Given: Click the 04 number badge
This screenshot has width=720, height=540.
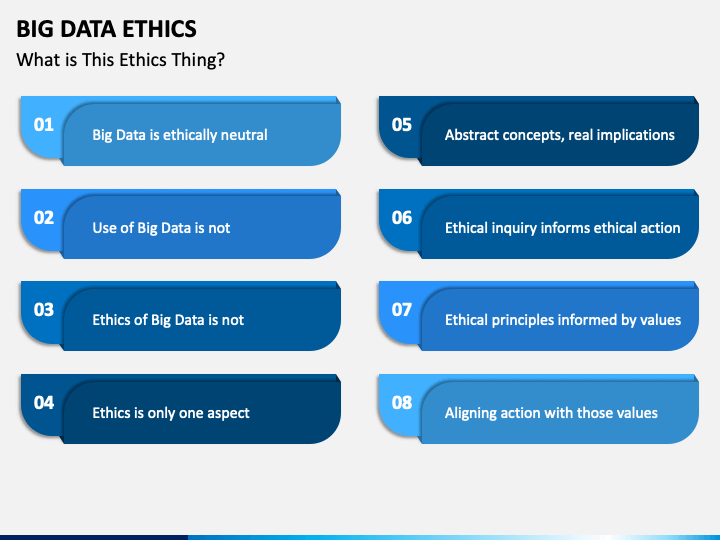Looking at the screenshot, I should tap(43, 403).
